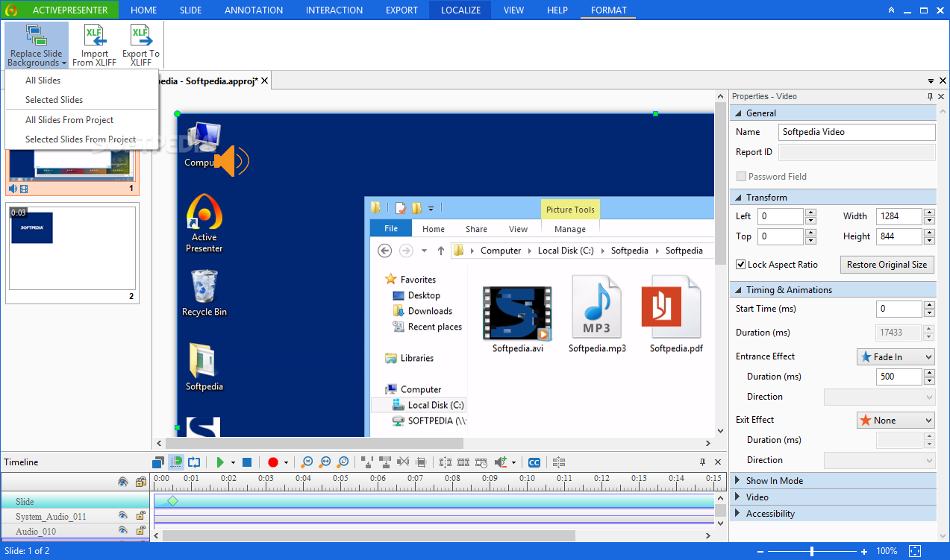Viewport: 950px width, 560px height.
Task: Click the zoom out minus button in the status bar
Action: tap(760, 551)
